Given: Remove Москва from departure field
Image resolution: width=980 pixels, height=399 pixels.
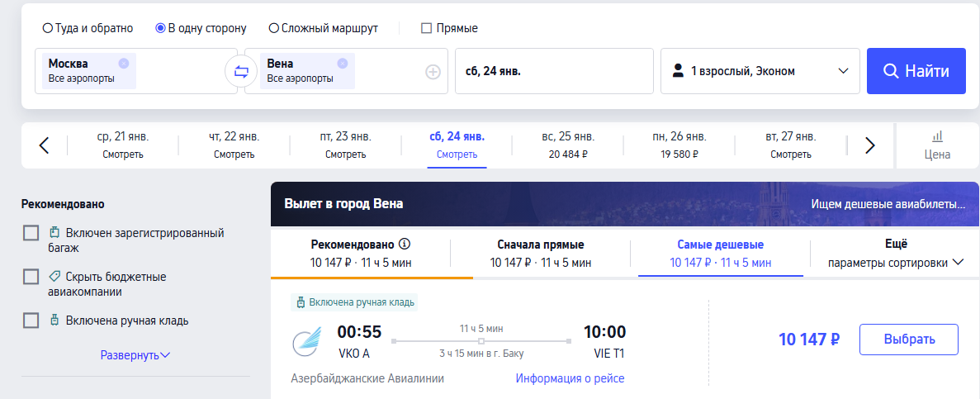Looking at the screenshot, I should coord(124,63).
